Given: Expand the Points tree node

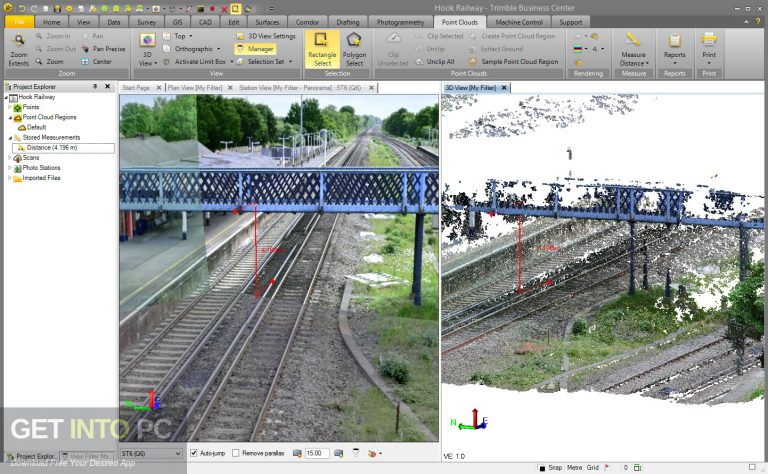Looking at the screenshot, I should [x=10, y=108].
